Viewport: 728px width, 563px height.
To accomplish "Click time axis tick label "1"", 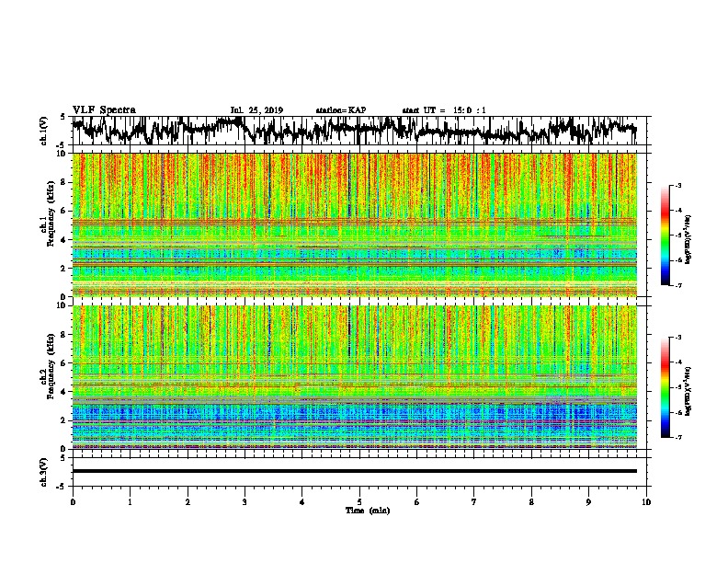I will (130, 502).
